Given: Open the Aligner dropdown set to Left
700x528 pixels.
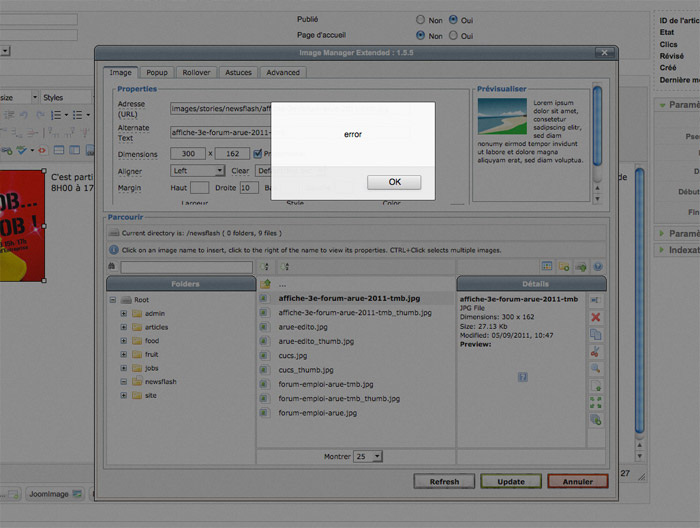Looking at the screenshot, I should point(197,171).
